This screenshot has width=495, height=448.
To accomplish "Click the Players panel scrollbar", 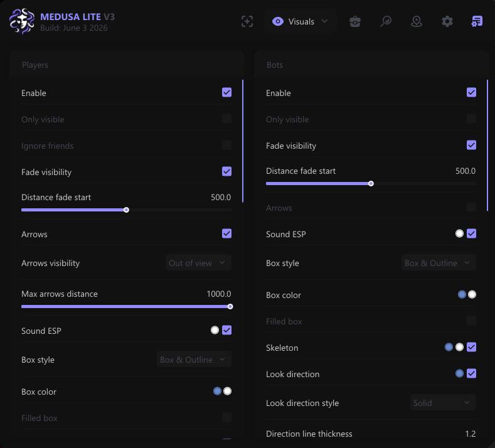I will click(243, 141).
